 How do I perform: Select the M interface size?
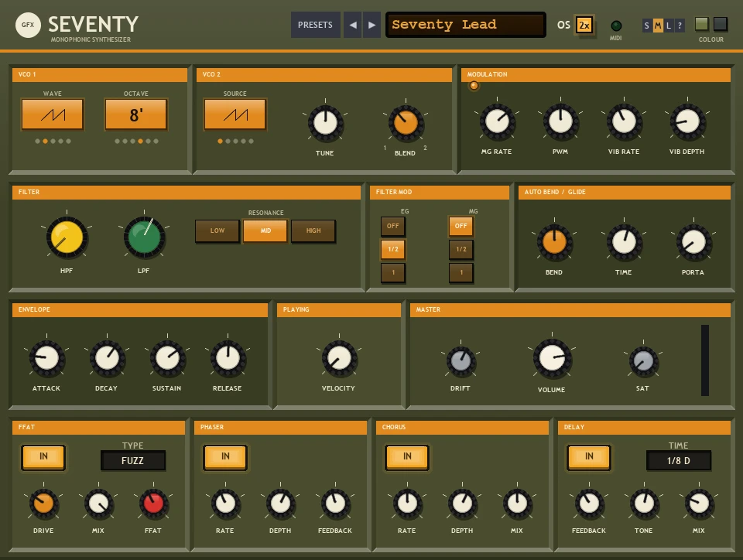tap(658, 26)
